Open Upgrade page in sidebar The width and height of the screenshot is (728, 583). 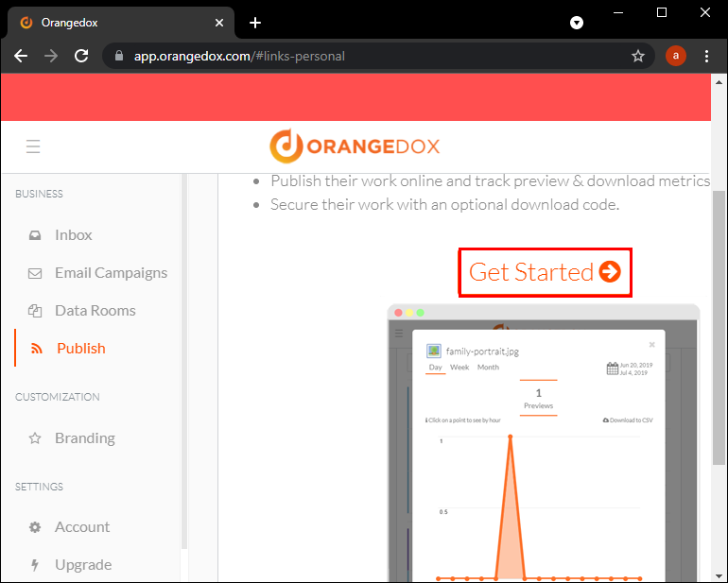[83, 565]
